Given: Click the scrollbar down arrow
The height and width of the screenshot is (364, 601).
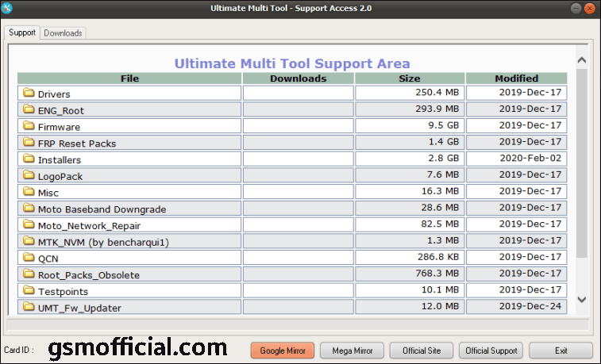Looking at the screenshot, I should [x=582, y=299].
